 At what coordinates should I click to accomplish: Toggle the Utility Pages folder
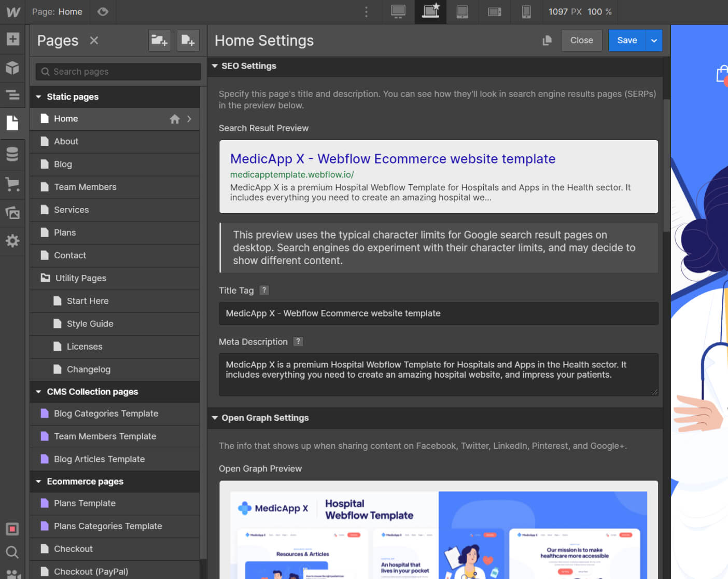pos(115,279)
